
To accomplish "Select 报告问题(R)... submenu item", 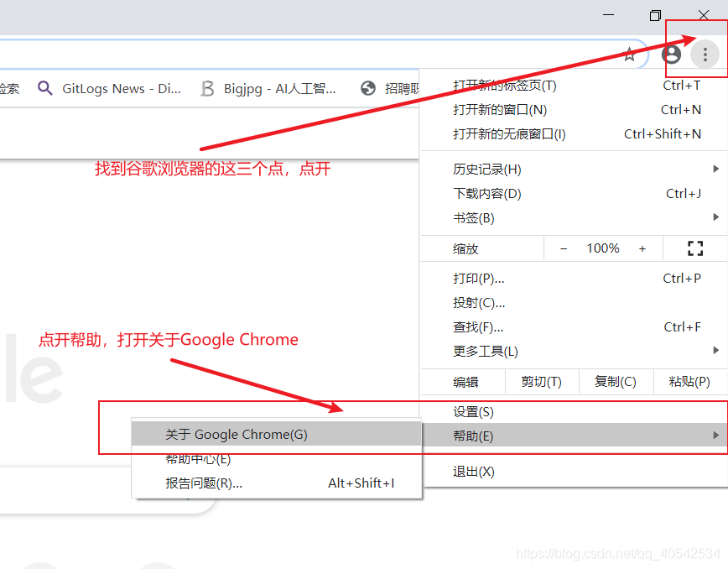I will pyautogui.click(x=276, y=483).
